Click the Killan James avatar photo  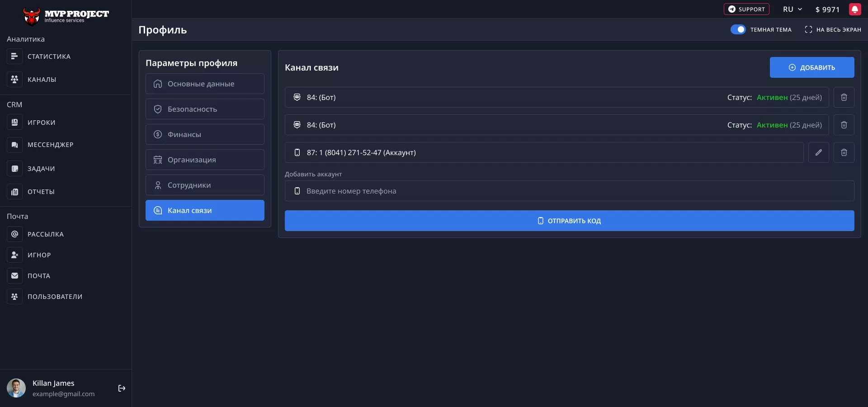tap(16, 388)
